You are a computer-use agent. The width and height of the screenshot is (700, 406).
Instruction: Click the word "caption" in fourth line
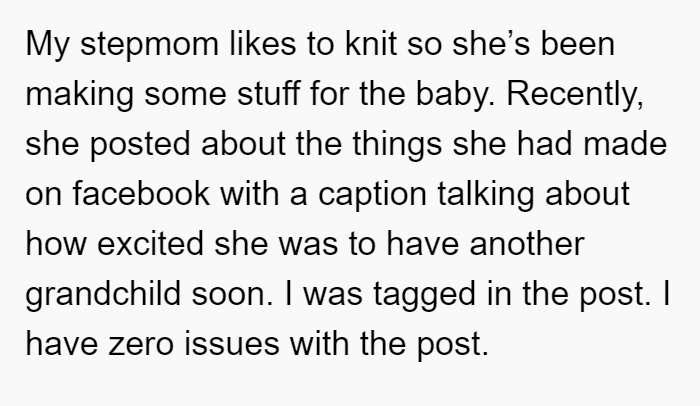click(372, 196)
